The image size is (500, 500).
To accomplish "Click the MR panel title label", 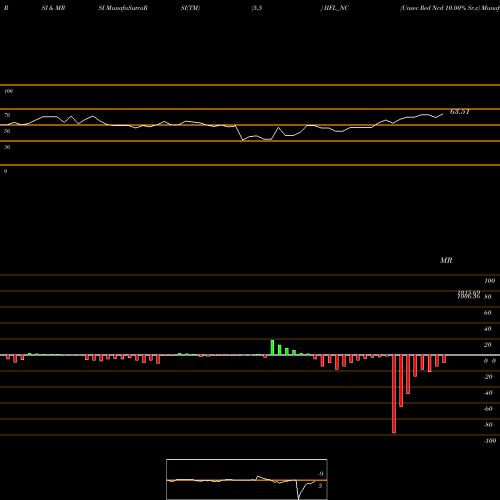I will coord(446,260).
